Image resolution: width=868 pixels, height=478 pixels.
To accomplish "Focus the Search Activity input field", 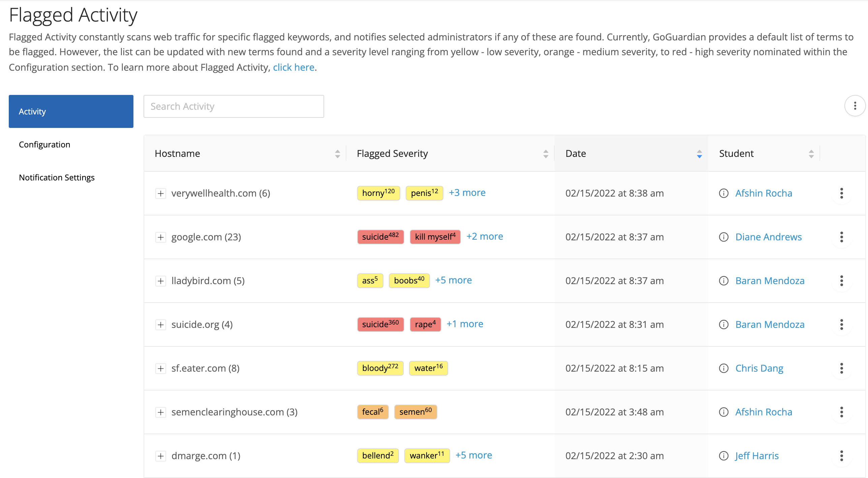I will click(x=234, y=106).
